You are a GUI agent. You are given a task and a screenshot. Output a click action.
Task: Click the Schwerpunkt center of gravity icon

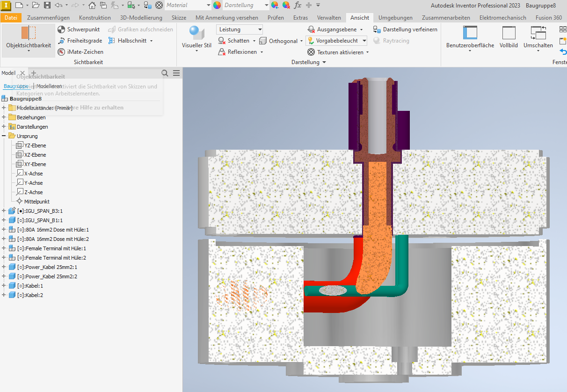tap(61, 29)
